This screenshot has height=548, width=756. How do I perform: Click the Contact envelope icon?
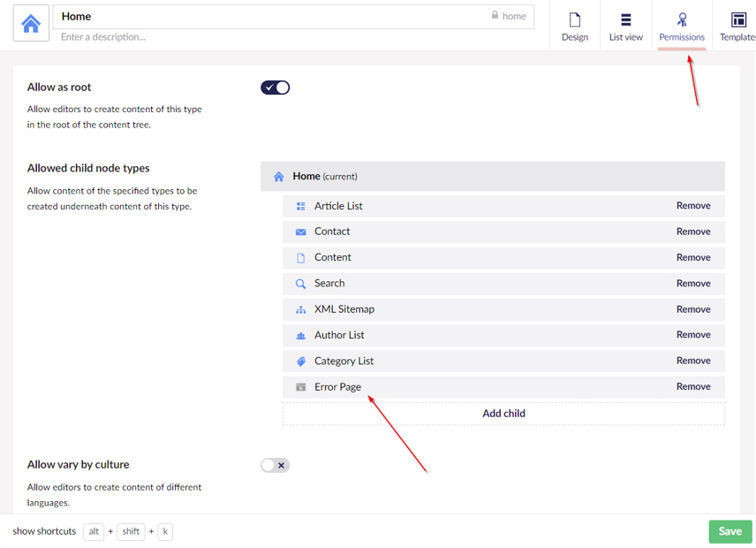pyautogui.click(x=300, y=232)
